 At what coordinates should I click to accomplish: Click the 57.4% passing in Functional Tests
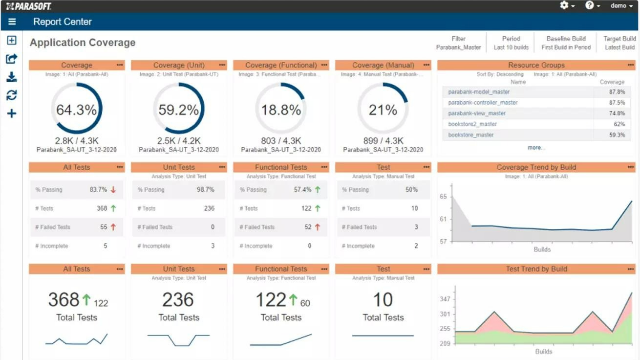tap(302, 189)
